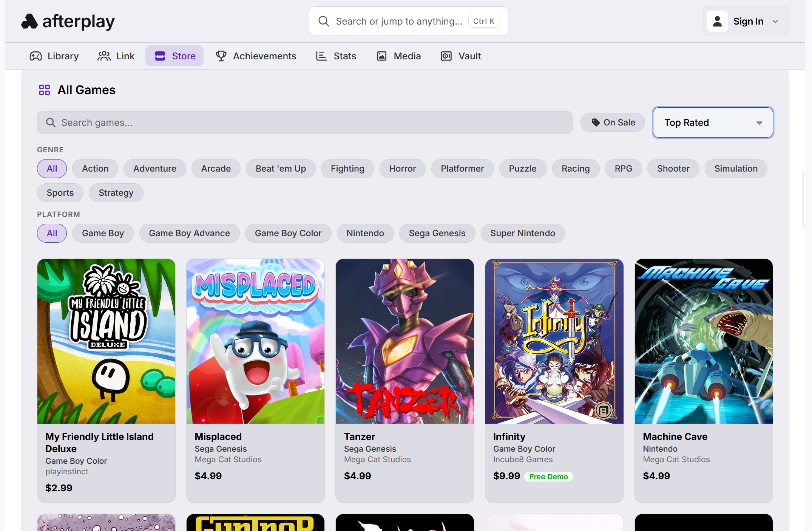Filter by Adventure genre
Screen dimensions: 812x531
155,169
